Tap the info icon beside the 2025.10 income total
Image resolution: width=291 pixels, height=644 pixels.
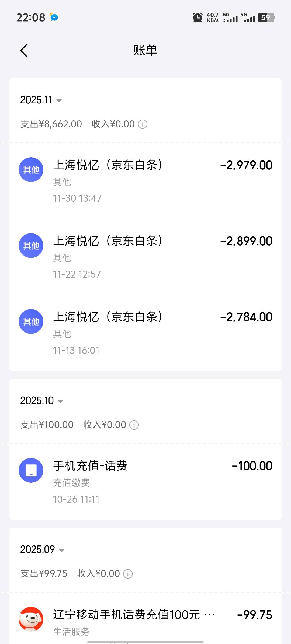tap(134, 425)
